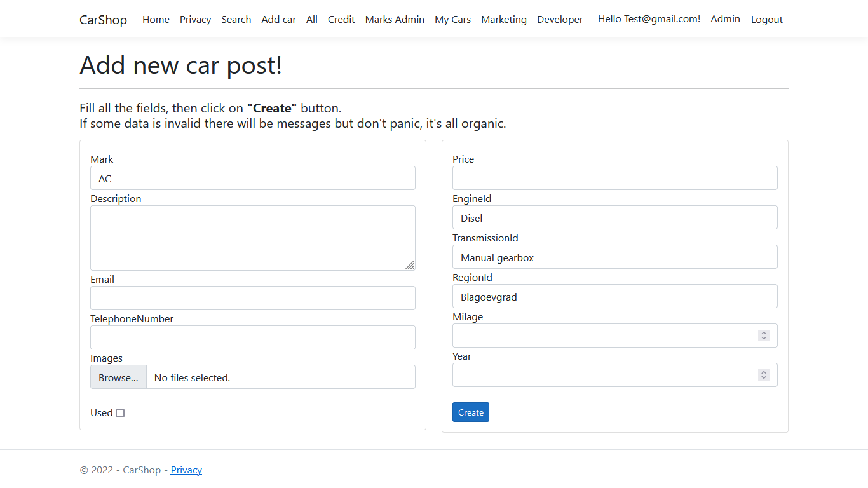This screenshot has width=868, height=488.
Task: Focus the Description text area
Action: (x=252, y=238)
